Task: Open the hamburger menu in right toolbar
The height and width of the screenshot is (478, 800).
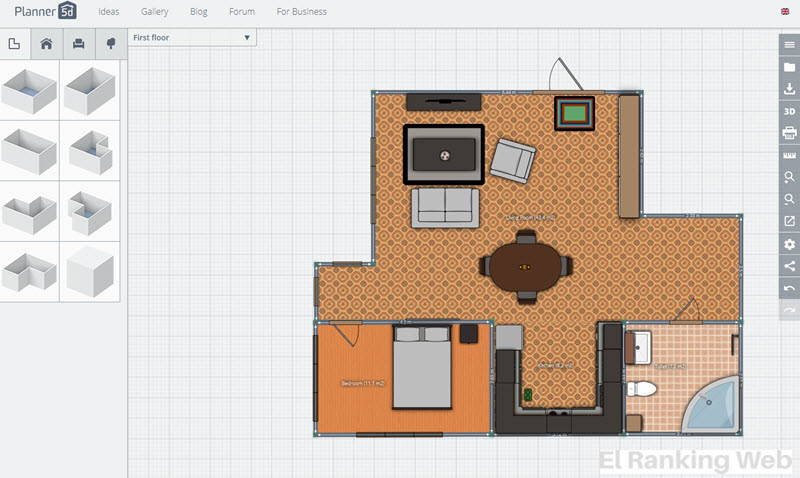Action: (x=789, y=45)
